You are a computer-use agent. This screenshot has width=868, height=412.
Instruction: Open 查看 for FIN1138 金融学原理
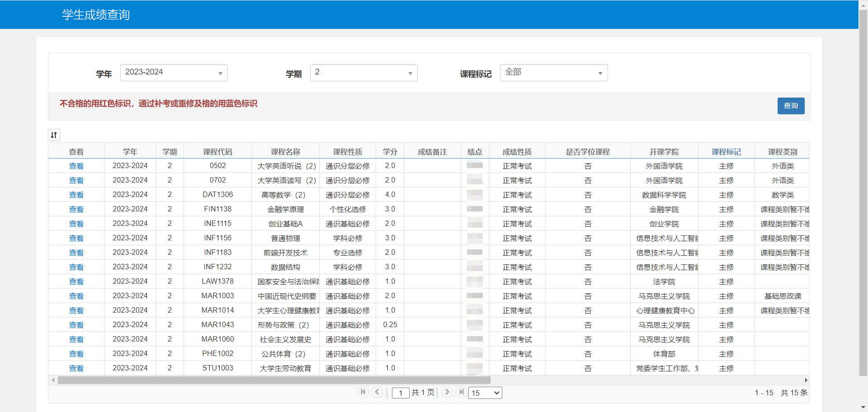point(76,209)
